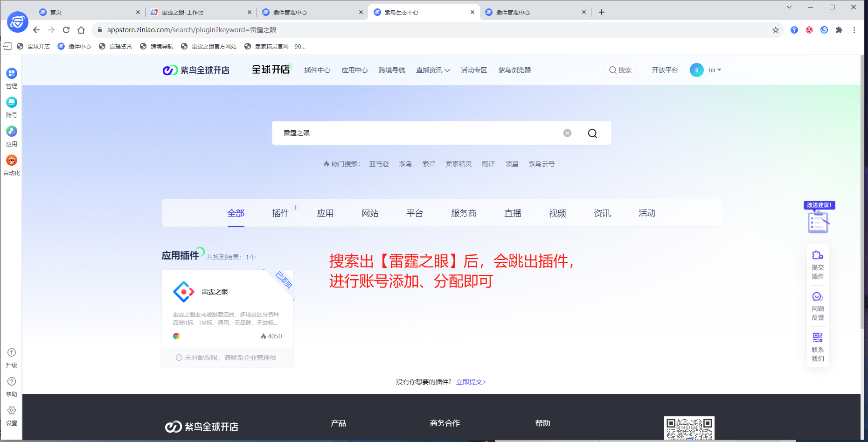Switch to the 插件 results tab
The width and height of the screenshot is (868, 442).
click(x=280, y=213)
